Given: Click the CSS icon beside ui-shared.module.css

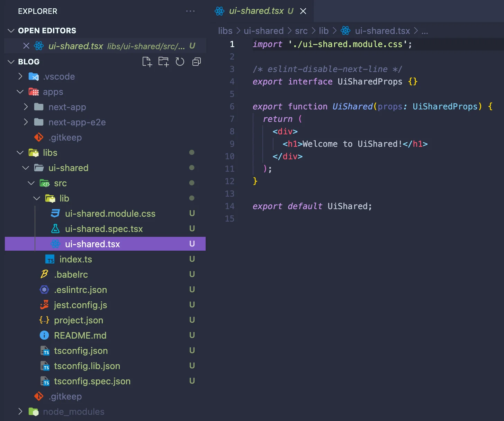Looking at the screenshot, I should click(55, 214).
